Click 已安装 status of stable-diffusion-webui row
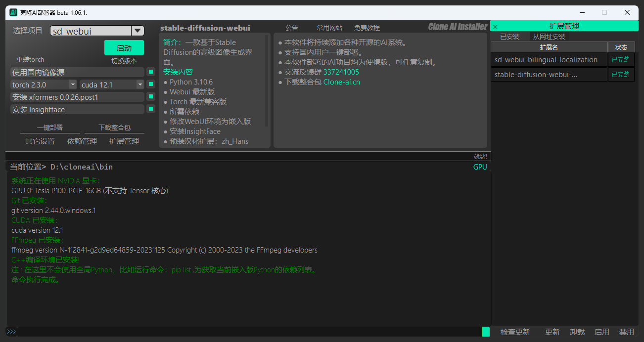The height and width of the screenshot is (342, 644). click(621, 75)
